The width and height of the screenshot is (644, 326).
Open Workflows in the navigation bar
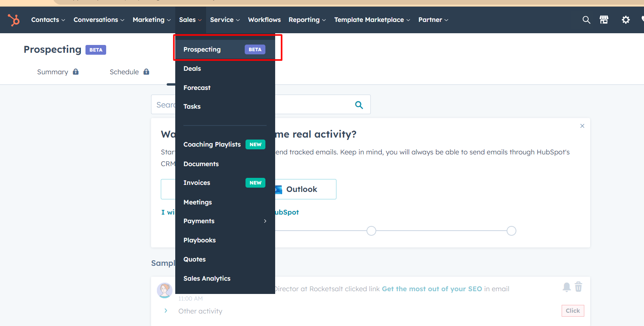click(x=264, y=20)
